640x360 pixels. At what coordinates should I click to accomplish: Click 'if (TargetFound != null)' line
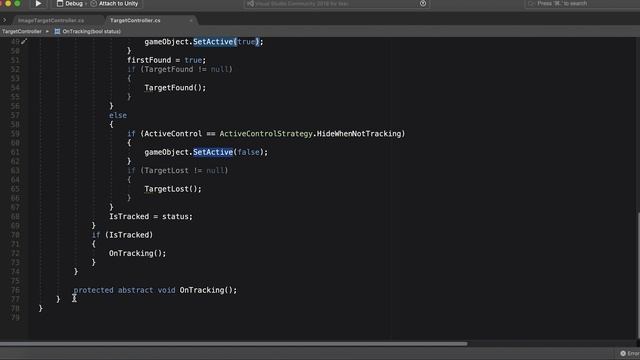tap(180, 69)
